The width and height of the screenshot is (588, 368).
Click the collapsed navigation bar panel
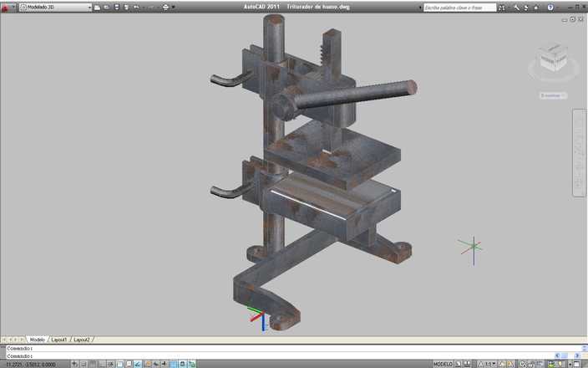pyautogui.click(x=580, y=152)
